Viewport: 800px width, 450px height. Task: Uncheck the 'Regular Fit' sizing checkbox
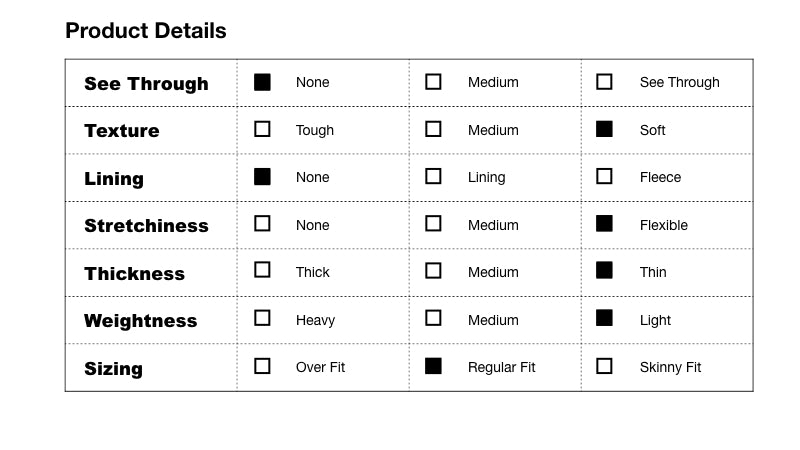[x=433, y=366]
